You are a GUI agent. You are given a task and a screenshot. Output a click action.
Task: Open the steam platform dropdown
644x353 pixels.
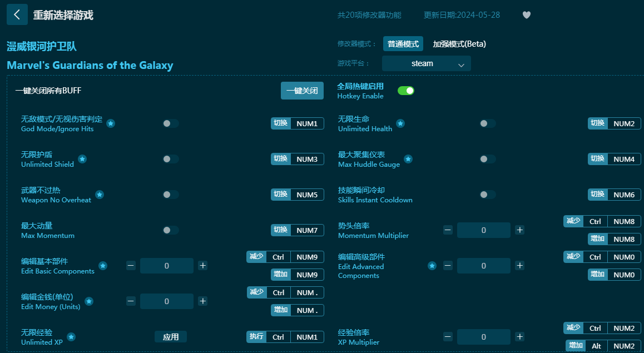(x=427, y=63)
